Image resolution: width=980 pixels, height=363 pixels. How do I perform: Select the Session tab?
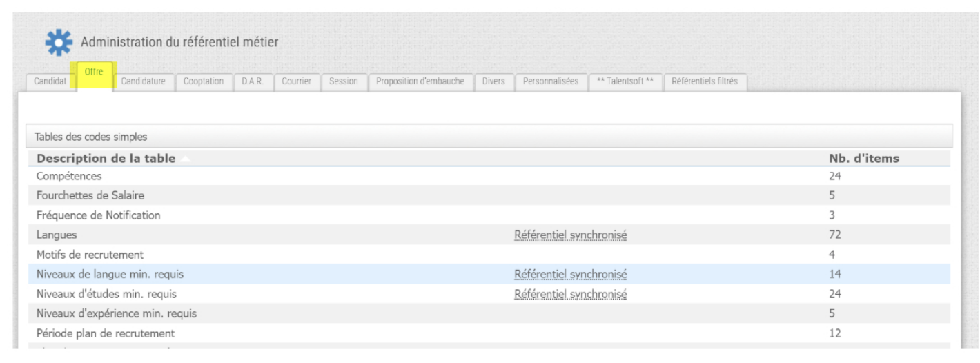(x=344, y=81)
